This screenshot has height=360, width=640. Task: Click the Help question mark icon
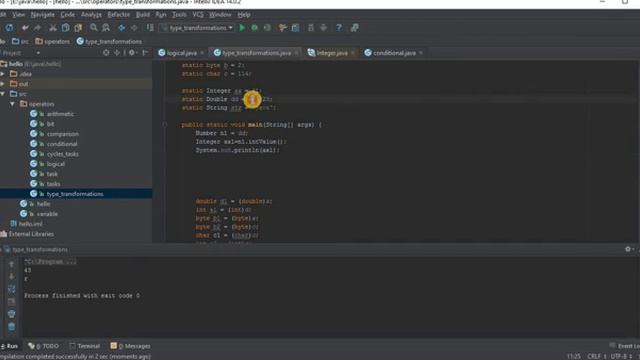(339, 28)
